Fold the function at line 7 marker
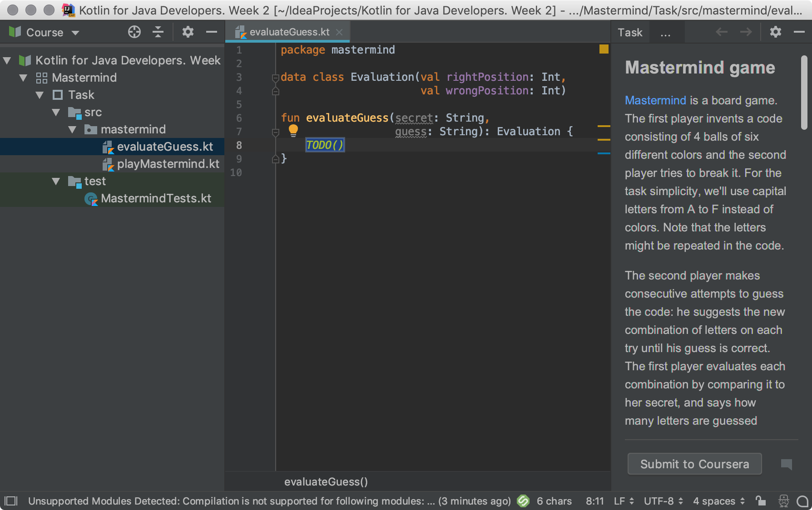Screen dimensions: 812x510 pos(275,132)
